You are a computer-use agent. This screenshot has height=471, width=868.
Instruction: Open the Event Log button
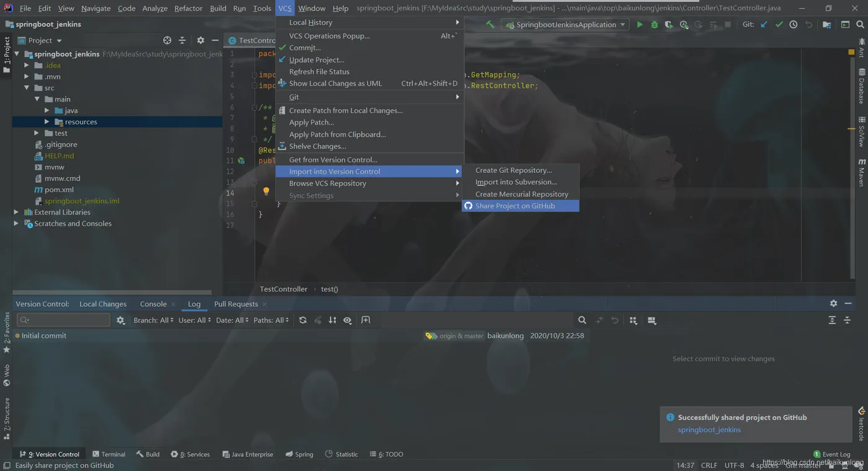[831, 454]
